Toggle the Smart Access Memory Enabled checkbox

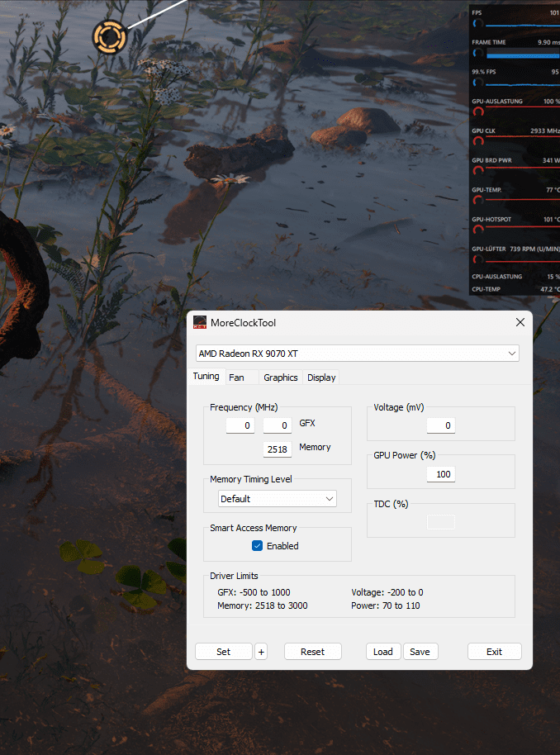click(257, 545)
